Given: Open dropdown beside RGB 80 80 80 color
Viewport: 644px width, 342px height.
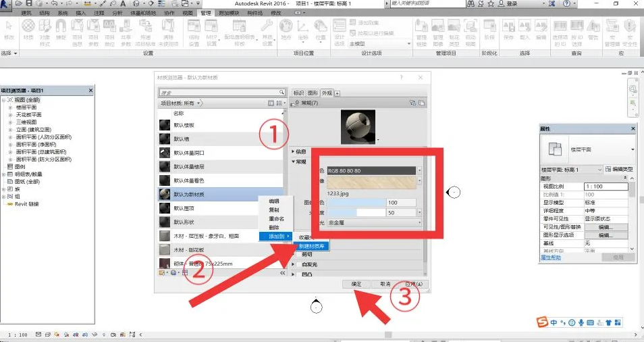Looking at the screenshot, I should click(x=419, y=170).
